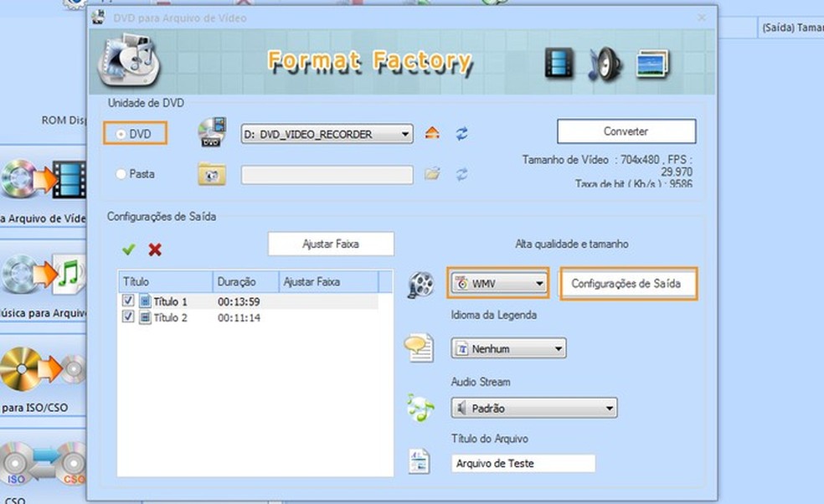Click the Pasta folder icon

[212, 174]
